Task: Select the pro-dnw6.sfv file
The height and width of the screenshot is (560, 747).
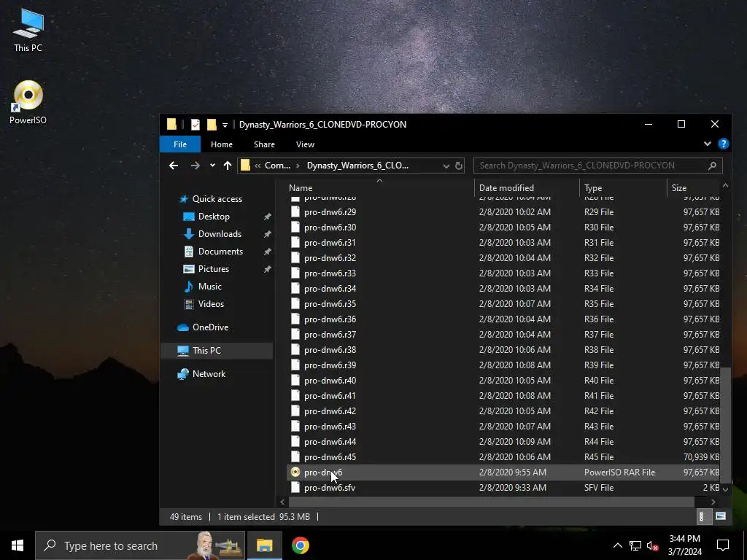Action: coord(329,488)
